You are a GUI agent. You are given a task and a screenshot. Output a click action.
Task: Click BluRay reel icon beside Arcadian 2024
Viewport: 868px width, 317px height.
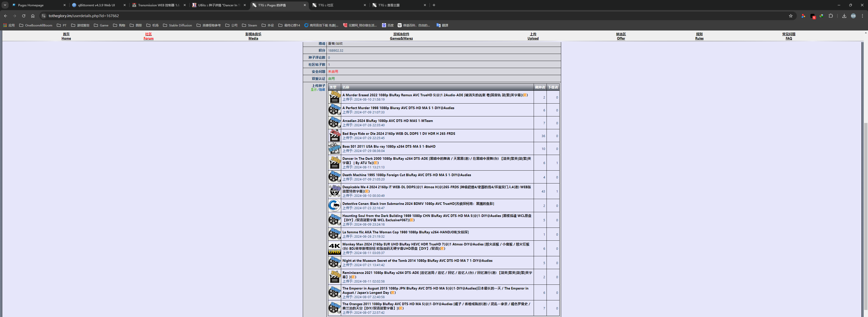335,123
